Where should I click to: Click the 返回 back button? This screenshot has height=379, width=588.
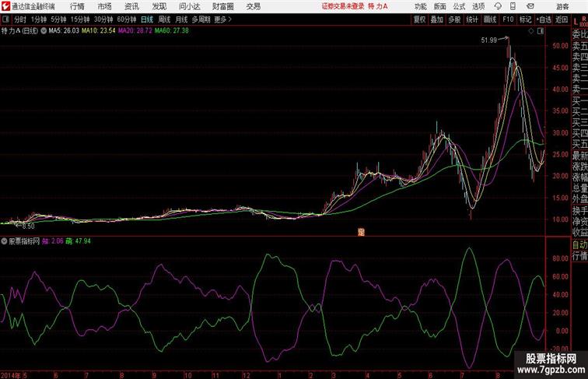pos(562,19)
